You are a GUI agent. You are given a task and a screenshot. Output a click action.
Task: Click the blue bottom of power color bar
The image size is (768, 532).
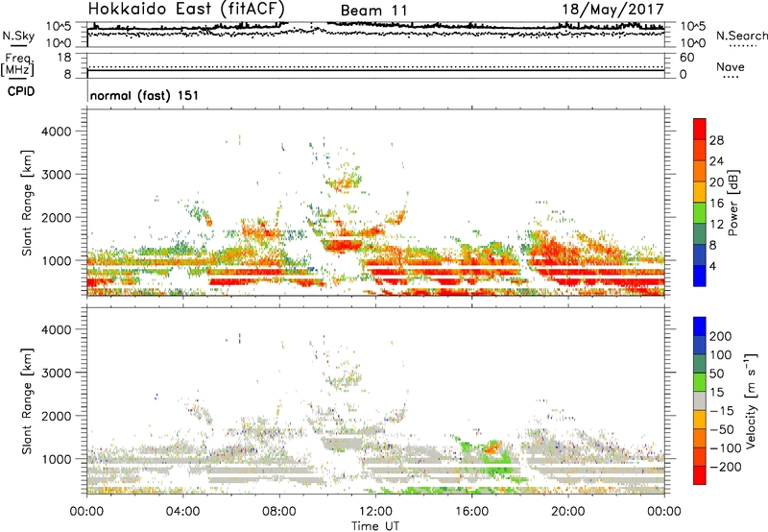(700, 276)
